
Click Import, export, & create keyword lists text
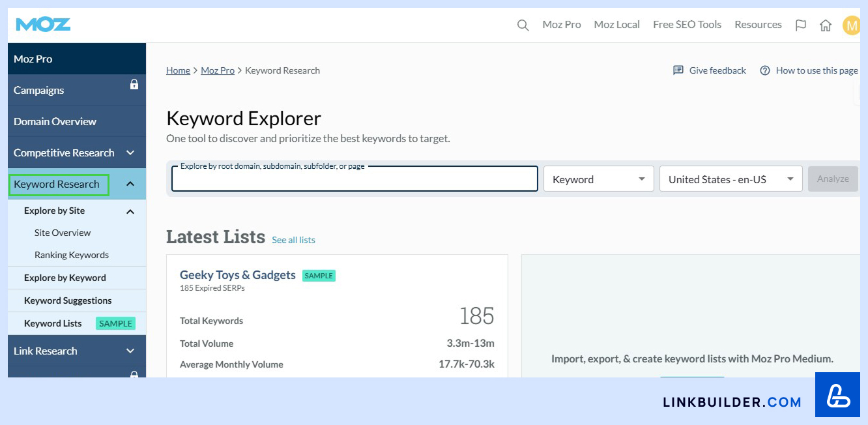click(x=692, y=359)
